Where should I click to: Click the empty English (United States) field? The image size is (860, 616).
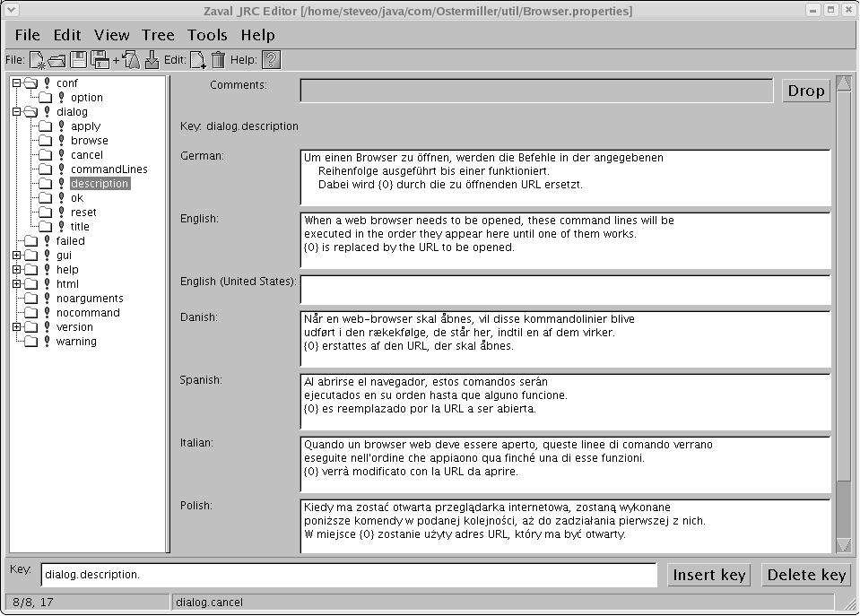pyautogui.click(x=566, y=289)
